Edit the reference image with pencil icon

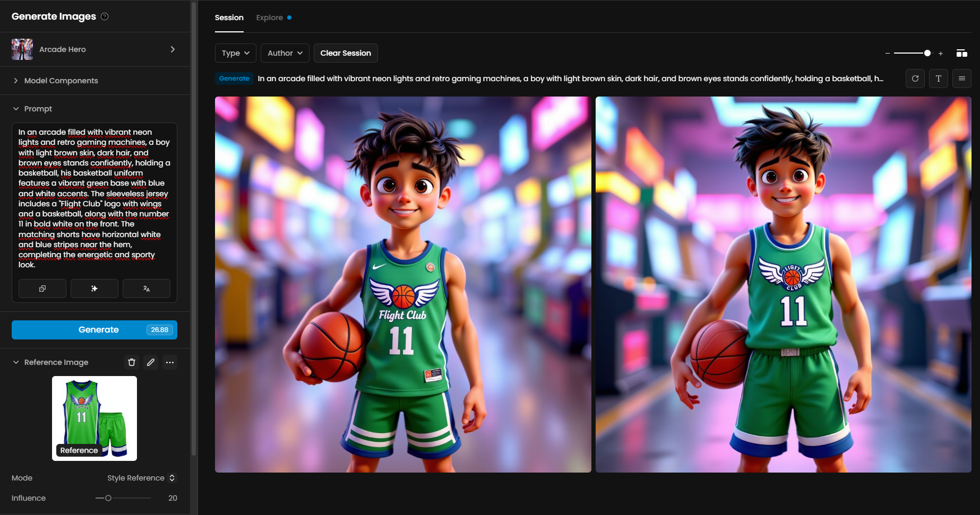151,362
